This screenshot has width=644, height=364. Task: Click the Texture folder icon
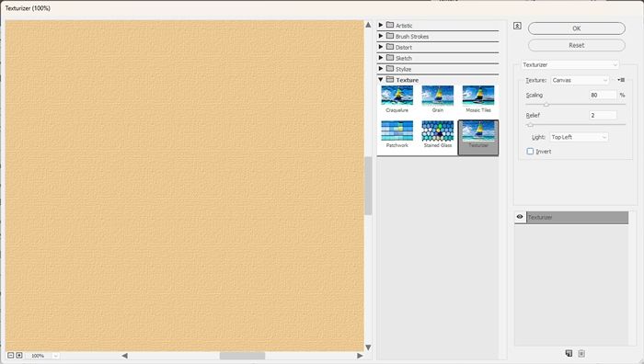[390, 79]
